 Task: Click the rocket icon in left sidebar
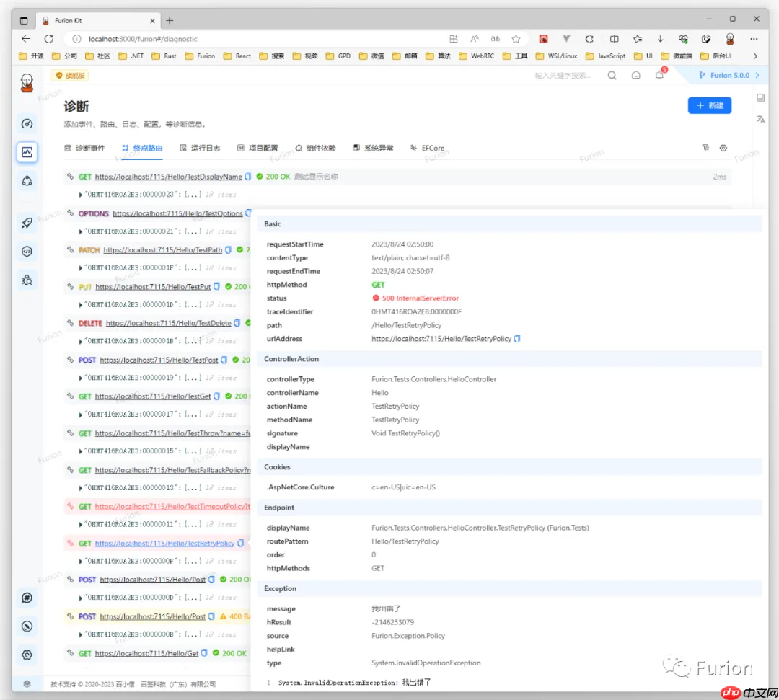[27, 223]
